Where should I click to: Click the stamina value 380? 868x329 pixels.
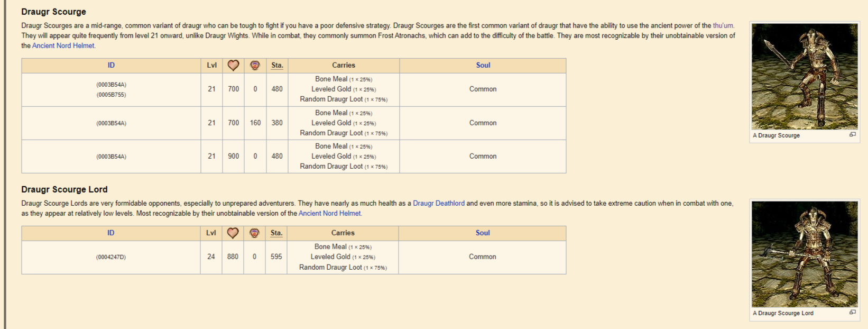coord(277,123)
